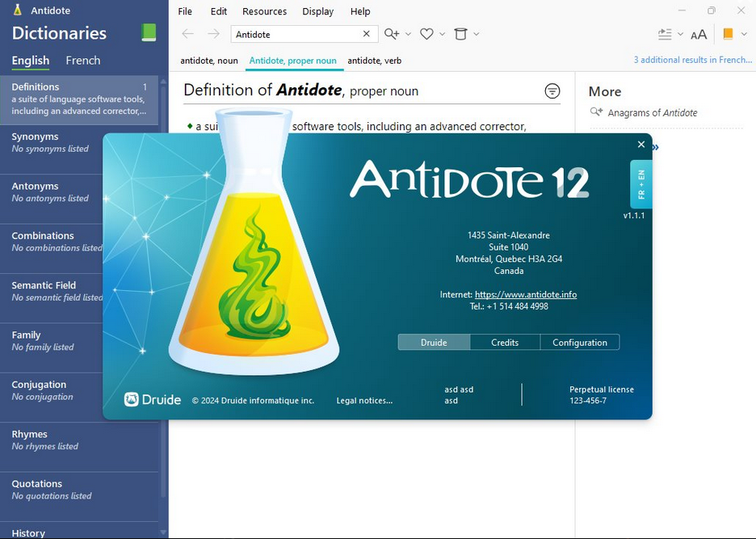Click the Tel.: +1 514 484 4998 line
This screenshot has width=756, height=539.
pos(509,306)
